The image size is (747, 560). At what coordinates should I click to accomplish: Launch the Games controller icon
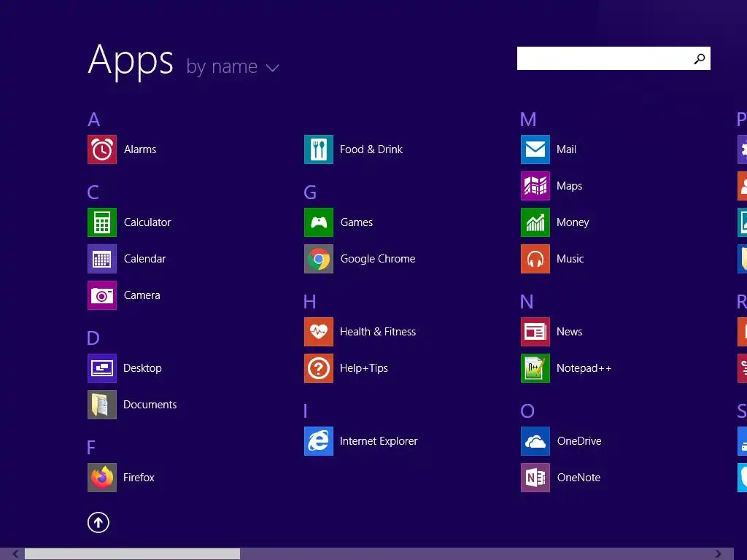click(319, 222)
